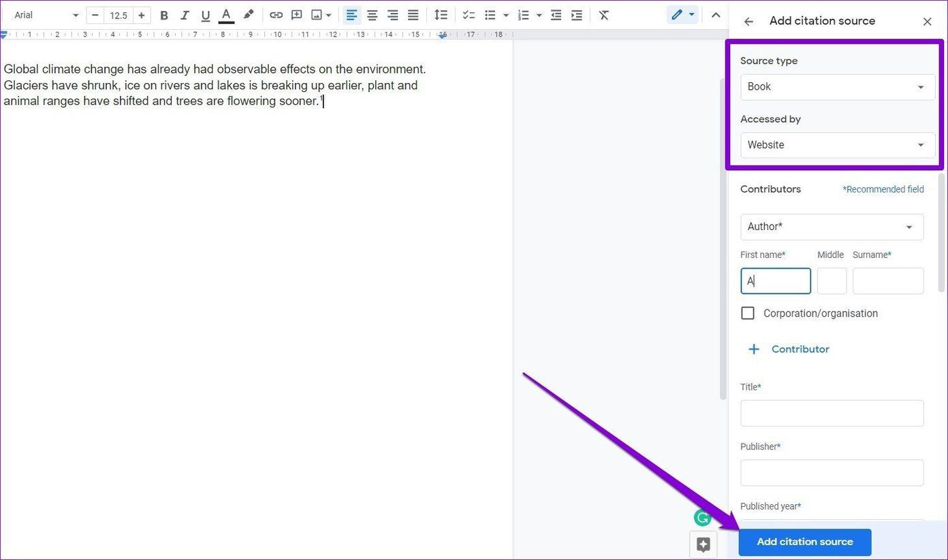Open line and paragraph spacing
Viewport: 948px width, 560px height.
point(441,15)
